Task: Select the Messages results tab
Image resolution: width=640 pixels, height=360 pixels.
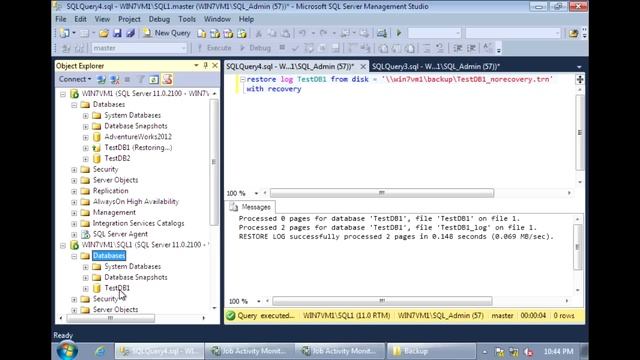Action: pyautogui.click(x=251, y=207)
